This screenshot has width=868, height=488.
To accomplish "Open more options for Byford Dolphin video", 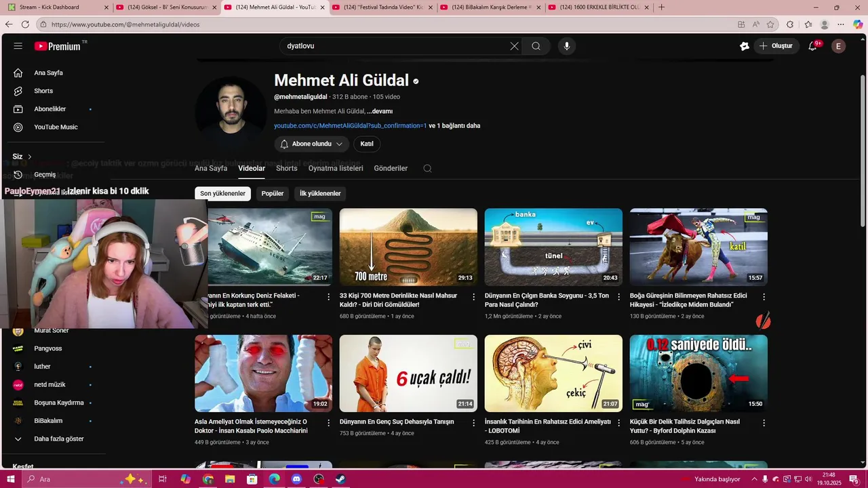I will click(764, 423).
